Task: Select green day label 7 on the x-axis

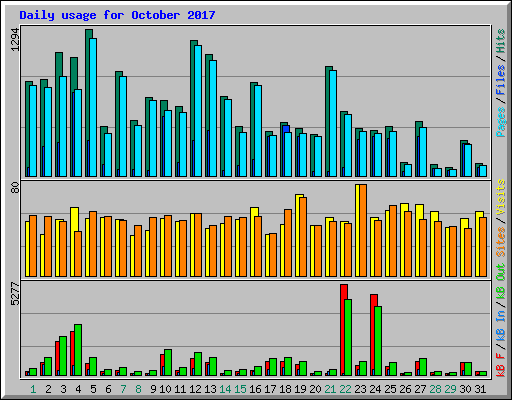Action: point(123,389)
